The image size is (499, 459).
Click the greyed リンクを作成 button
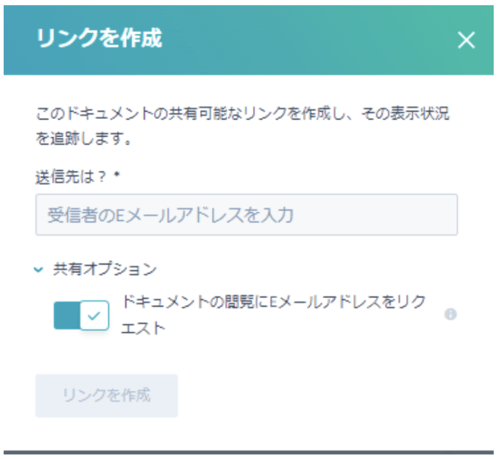107,395
